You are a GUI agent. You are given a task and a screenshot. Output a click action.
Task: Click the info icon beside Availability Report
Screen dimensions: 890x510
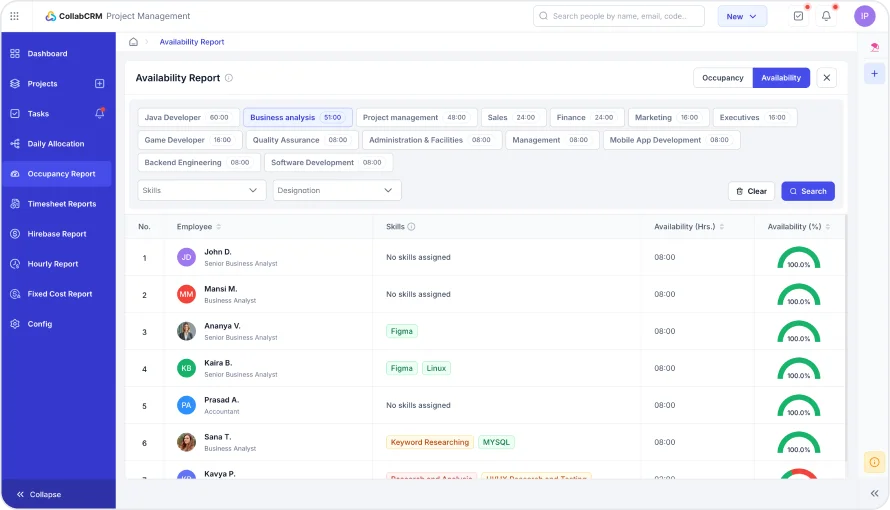[x=229, y=78]
